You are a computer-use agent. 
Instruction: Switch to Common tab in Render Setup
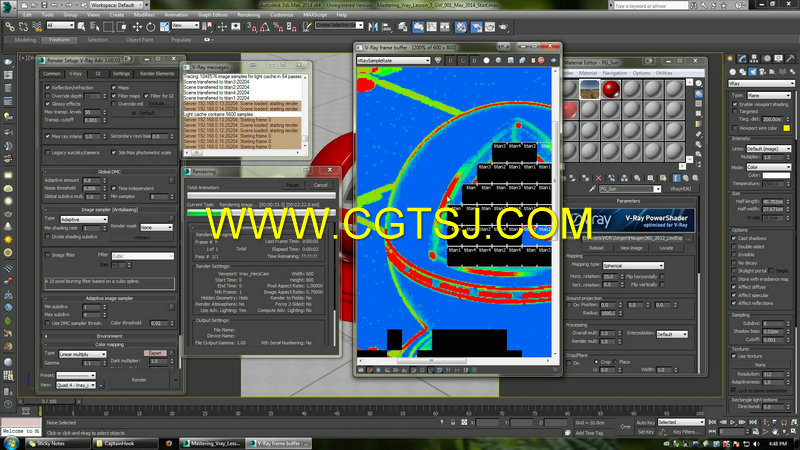52,73
